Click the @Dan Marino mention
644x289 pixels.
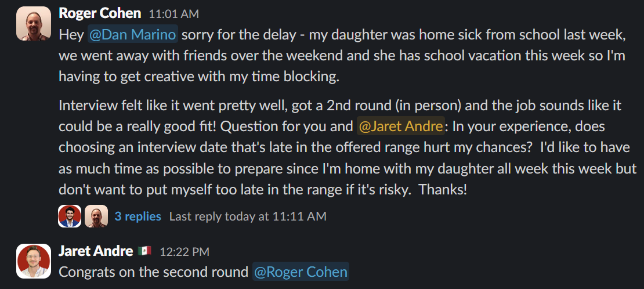(x=133, y=35)
